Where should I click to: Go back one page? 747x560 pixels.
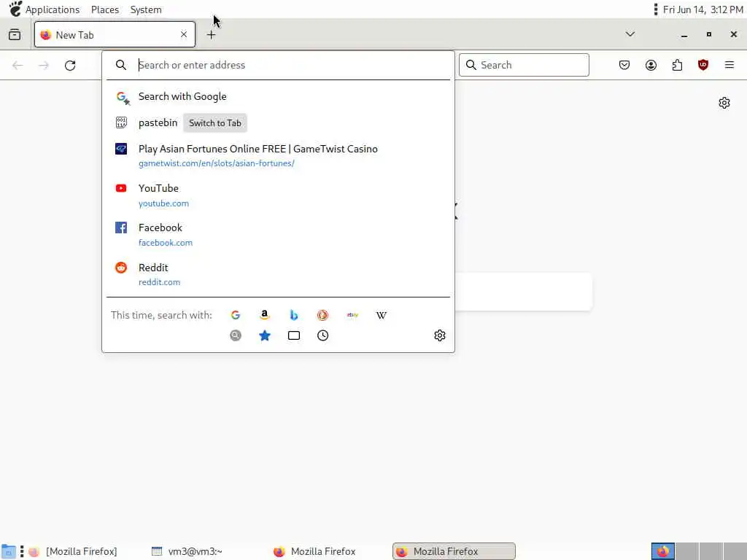coord(18,65)
